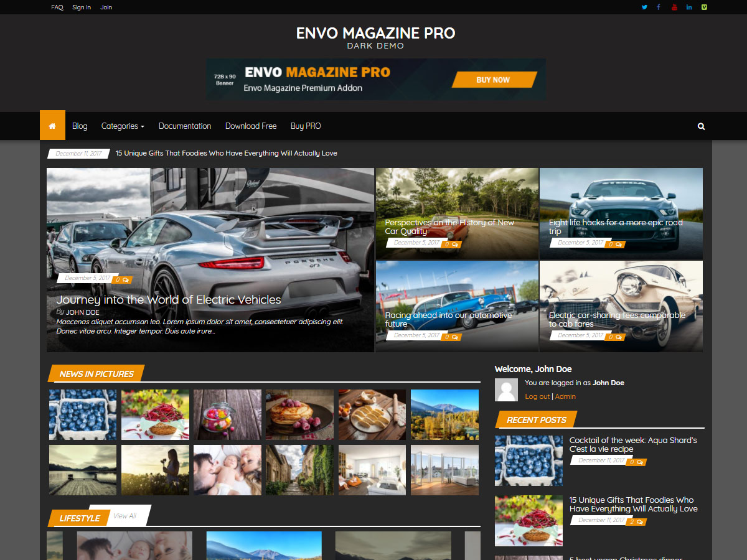Open candy jar thumbnail in News in Pictures
Image resolution: width=747 pixels, height=560 pixels.
227,414
